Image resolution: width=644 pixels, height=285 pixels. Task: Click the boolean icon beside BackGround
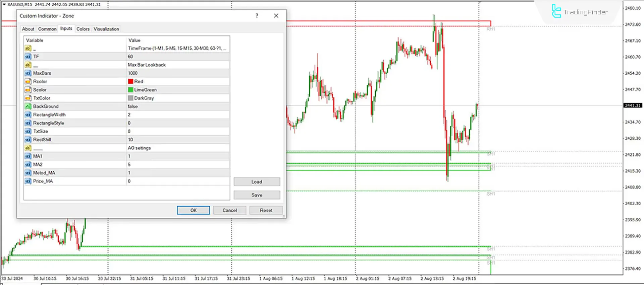pos(28,106)
